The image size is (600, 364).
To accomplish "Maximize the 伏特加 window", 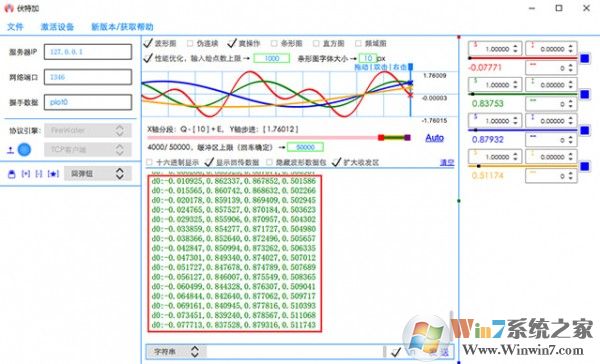I will pos(559,8).
